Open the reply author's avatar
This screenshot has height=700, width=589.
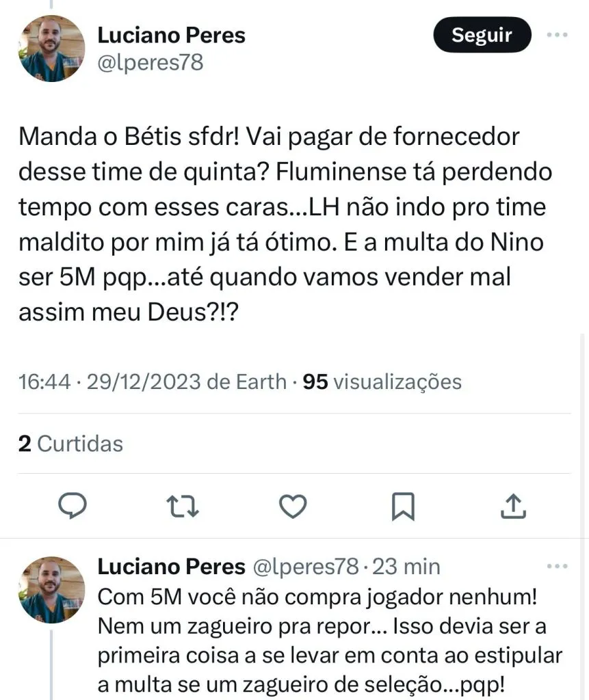pyautogui.click(x=51, y=590)
